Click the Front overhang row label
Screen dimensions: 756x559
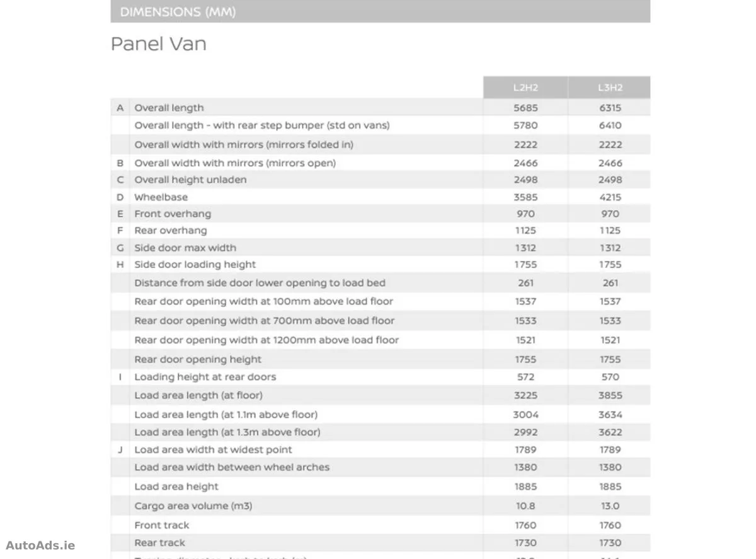[173, 214]
